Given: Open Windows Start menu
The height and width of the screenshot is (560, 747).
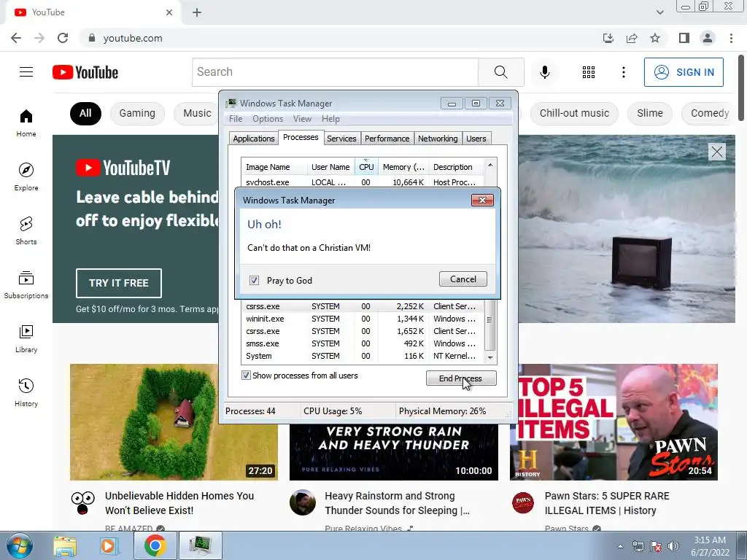Looking at the screenshot, I should 20,545.
